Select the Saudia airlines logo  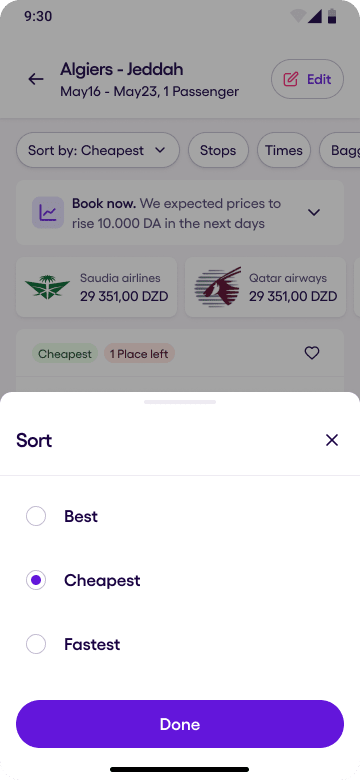[48, 288]
